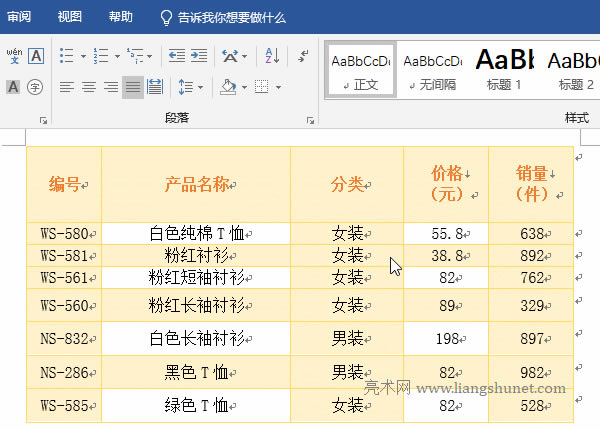Expand the borders dropdown arrow
Image resolution: width=600 pixels, height=430 pixels.
[278, 88]
